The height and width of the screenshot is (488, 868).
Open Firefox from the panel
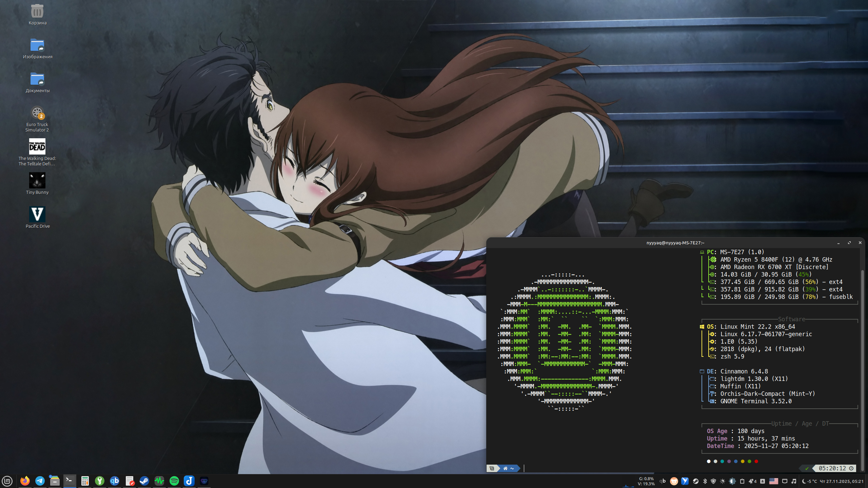coord(25,481)
